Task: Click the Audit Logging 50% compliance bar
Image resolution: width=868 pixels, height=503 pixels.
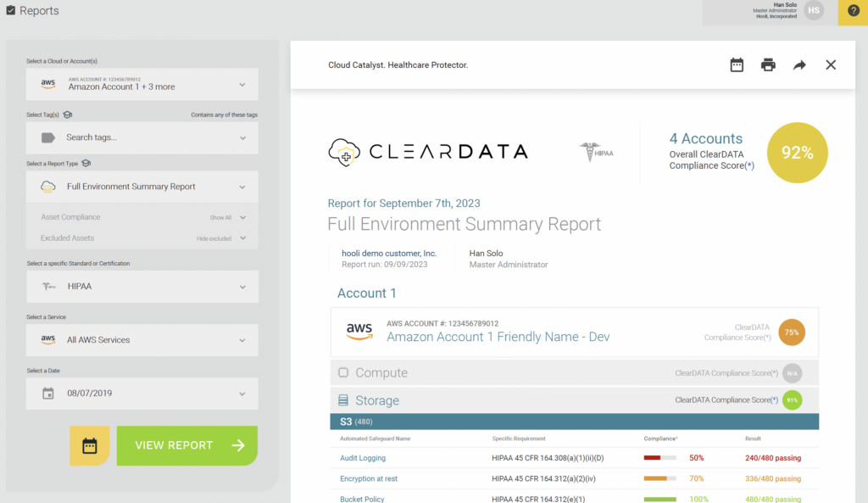Action: click(659, 458)
